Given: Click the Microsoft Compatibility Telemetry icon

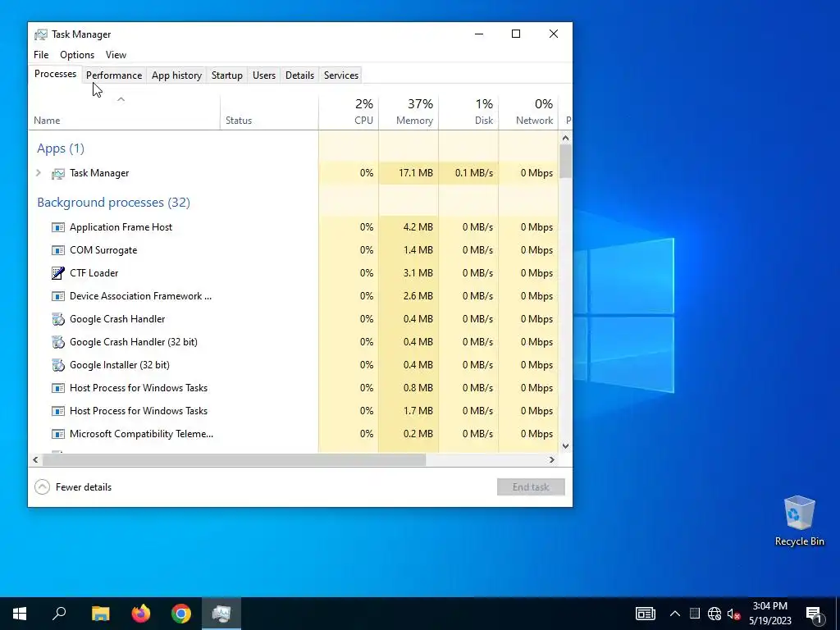Looking at the screenshot, I should click(x=58, y=434).
